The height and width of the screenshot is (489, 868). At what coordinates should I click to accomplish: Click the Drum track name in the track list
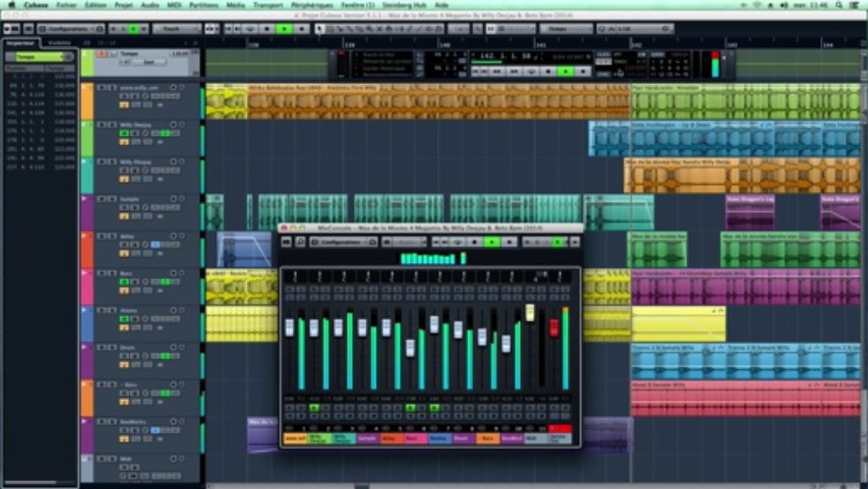click(x=126, y=348)
